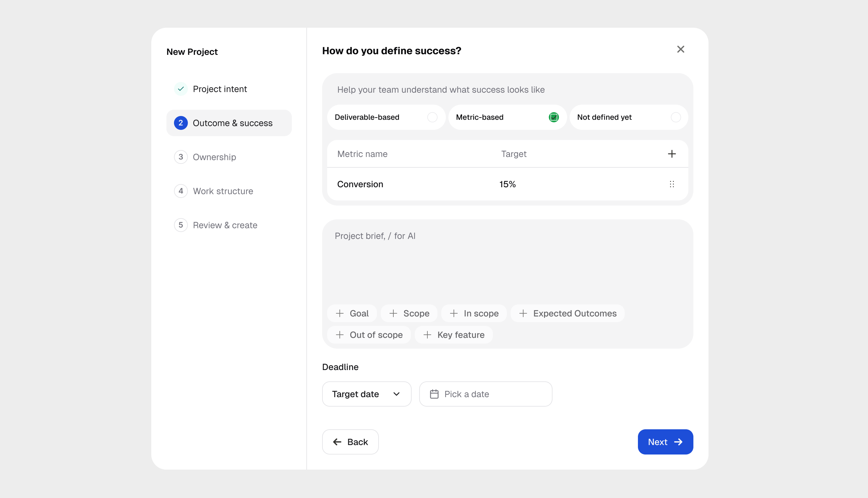The width and height of the screenshot is (868, 498).
Task: Click the Next button
Action: tap(665, 442)
